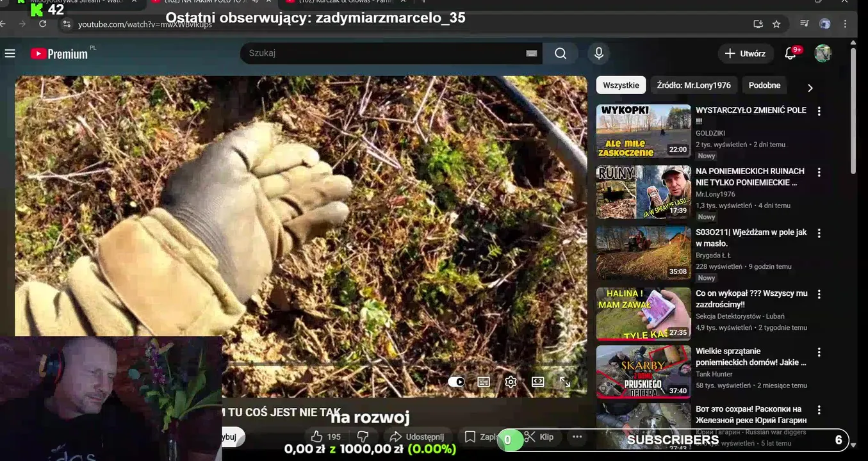This screenshot has width=868, height=461.
Task: Open RUINY thumbnail lasting 17:39
Action: click(643, 192)
